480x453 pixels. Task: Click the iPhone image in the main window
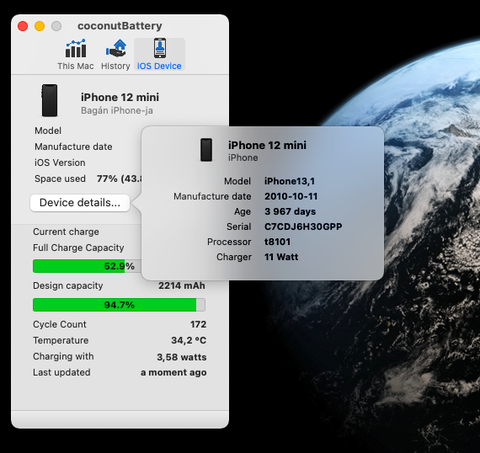pyautogui.click(x=49, y=100)
